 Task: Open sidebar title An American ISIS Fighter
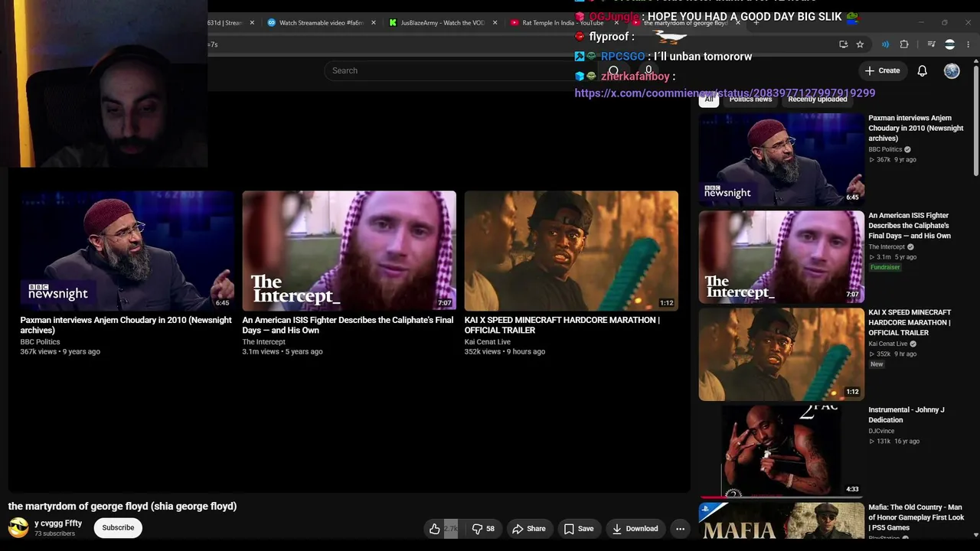click(910, 226)
